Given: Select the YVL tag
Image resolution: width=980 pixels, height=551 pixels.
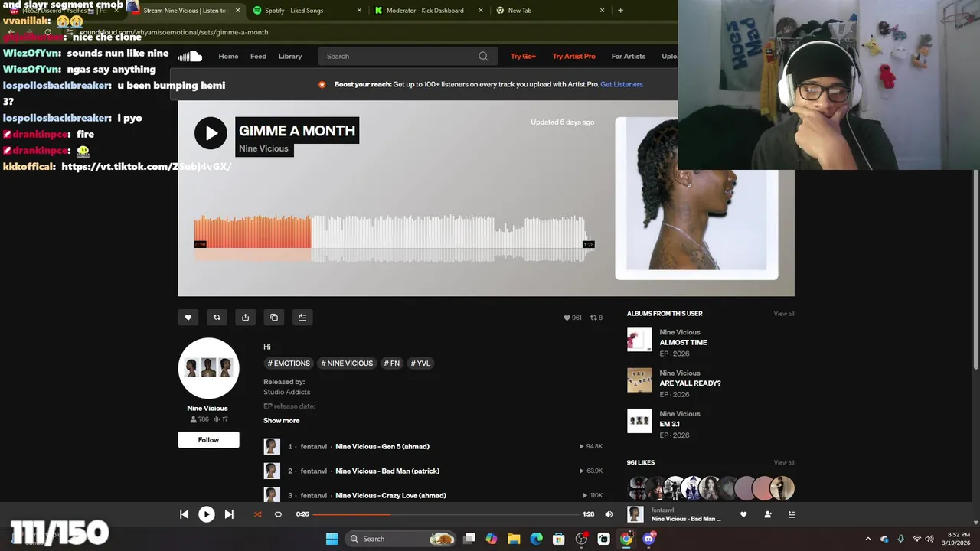Looking at the screenshot, I should pos(420,364).
